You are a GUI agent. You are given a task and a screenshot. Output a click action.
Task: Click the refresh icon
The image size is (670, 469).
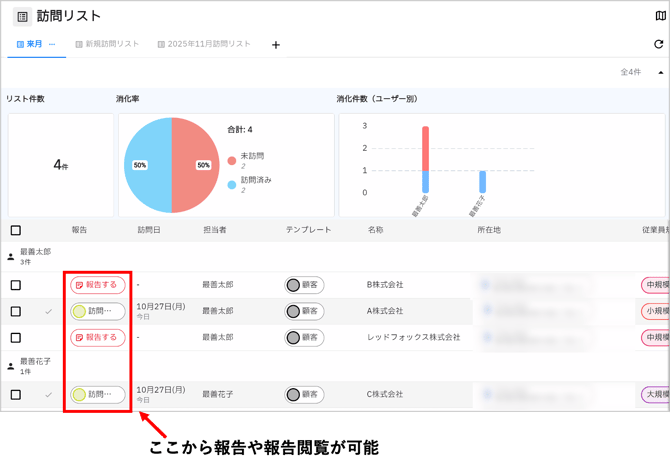(x=658, y=45)
